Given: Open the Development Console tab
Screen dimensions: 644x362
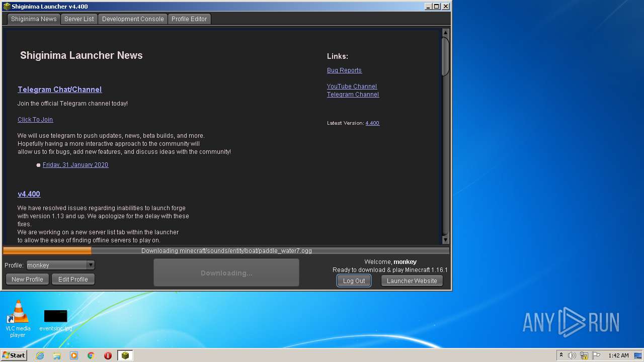Looking at the screenshot, I should 133,19.
